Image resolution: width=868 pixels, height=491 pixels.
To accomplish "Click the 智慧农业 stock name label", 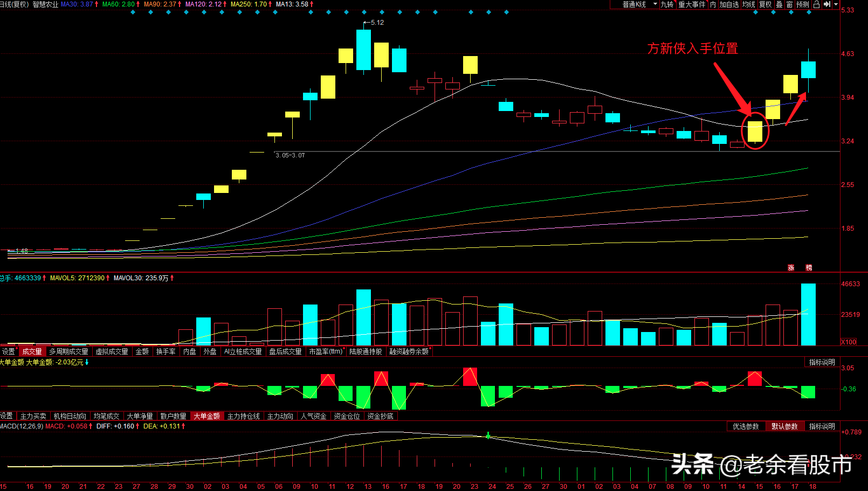I will (45, 4).
